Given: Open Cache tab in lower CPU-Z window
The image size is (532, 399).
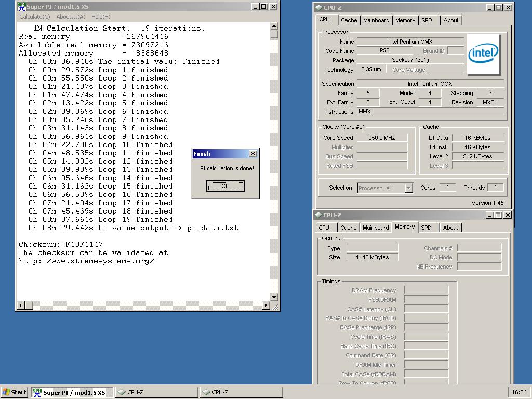Looking at the screenshot, I should 348,228.
